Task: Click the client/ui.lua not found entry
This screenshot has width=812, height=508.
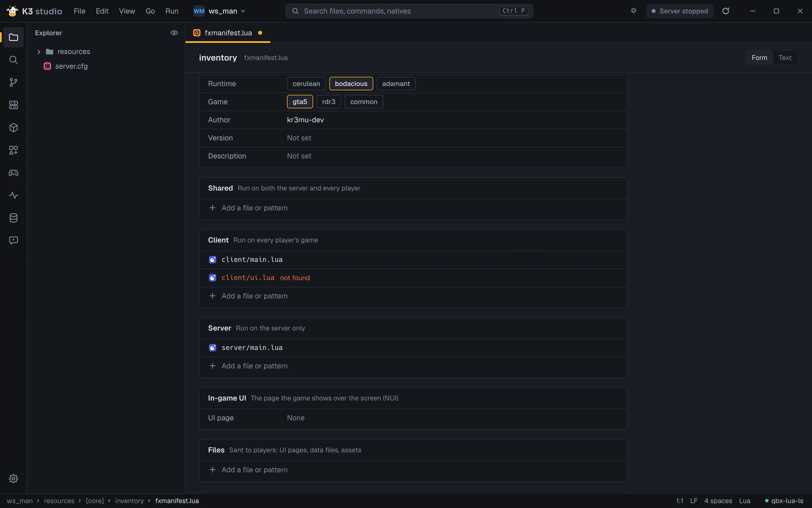Action: (x=413, y=278)
